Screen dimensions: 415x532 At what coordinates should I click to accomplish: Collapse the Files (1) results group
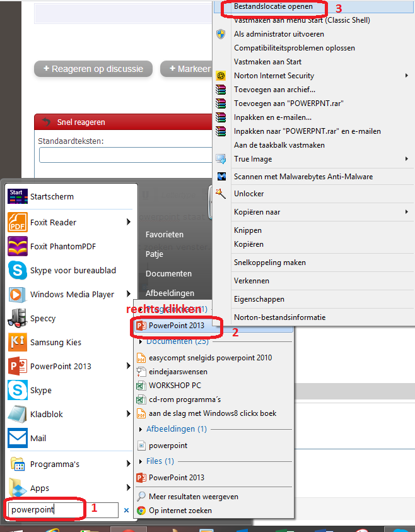pyautogui.click(x=141, y=461)
